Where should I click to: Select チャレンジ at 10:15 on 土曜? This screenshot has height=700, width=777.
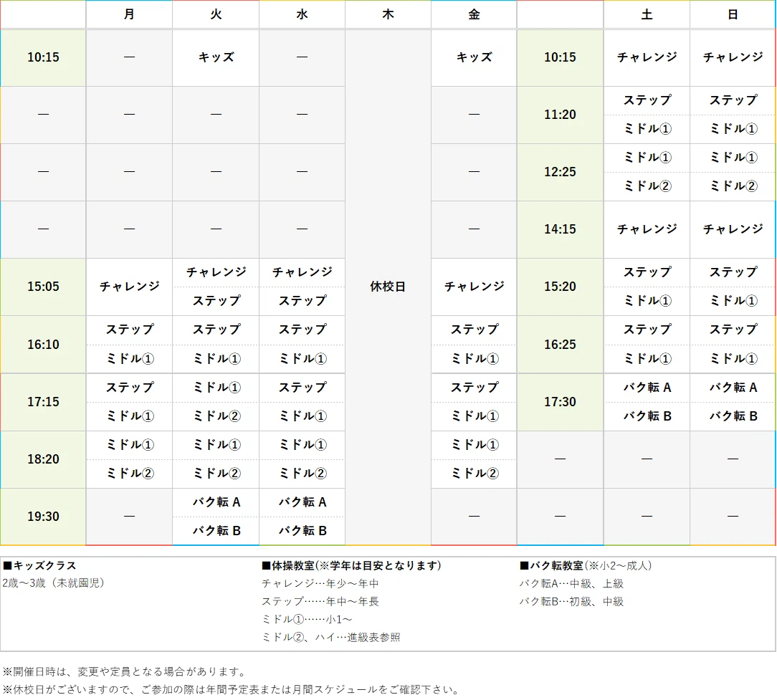pyautogui.click(x=647, y=57)
